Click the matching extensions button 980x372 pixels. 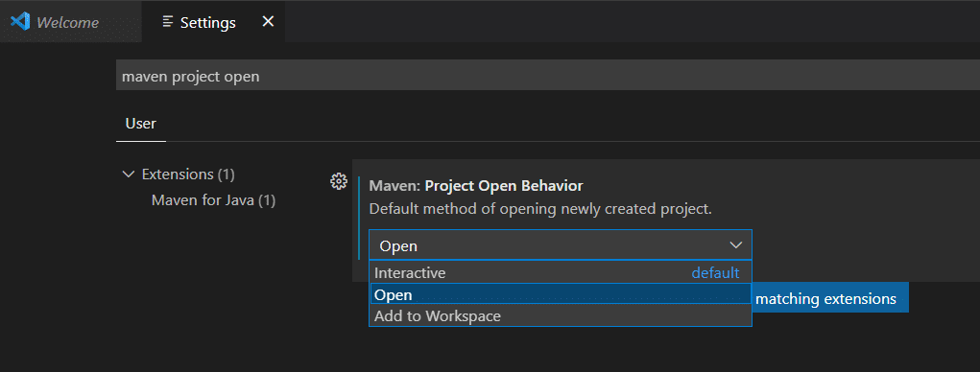coord(830,299)
